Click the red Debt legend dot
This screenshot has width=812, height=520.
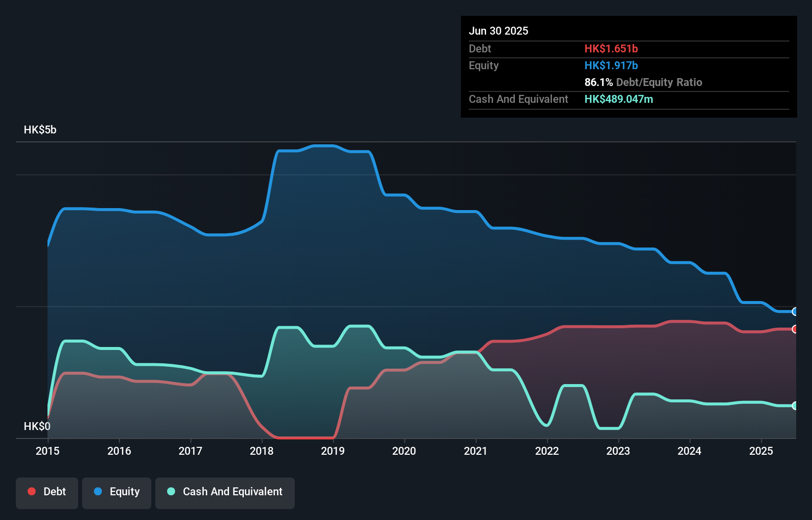tap(31, 491)
